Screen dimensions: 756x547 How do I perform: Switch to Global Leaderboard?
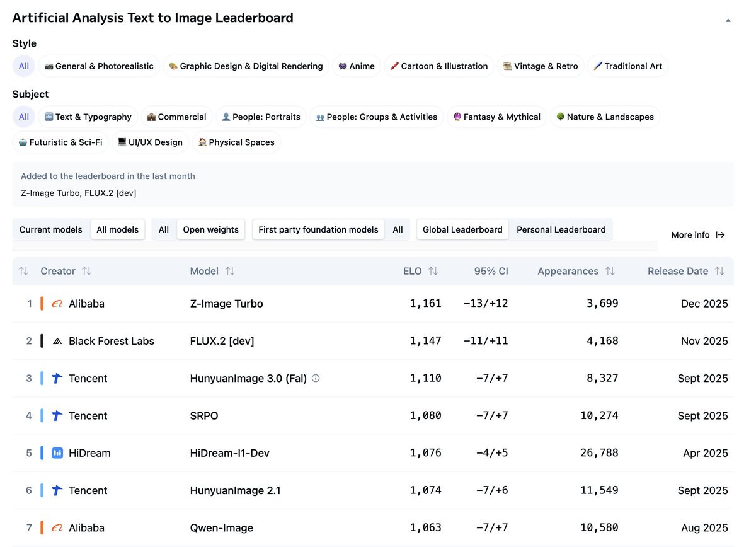tap(462, 229)
